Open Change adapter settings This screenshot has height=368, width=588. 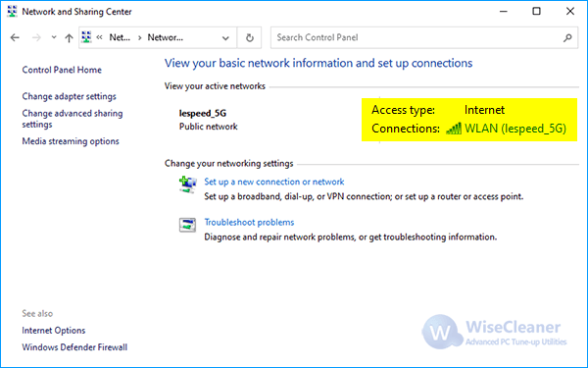(69, 96)
